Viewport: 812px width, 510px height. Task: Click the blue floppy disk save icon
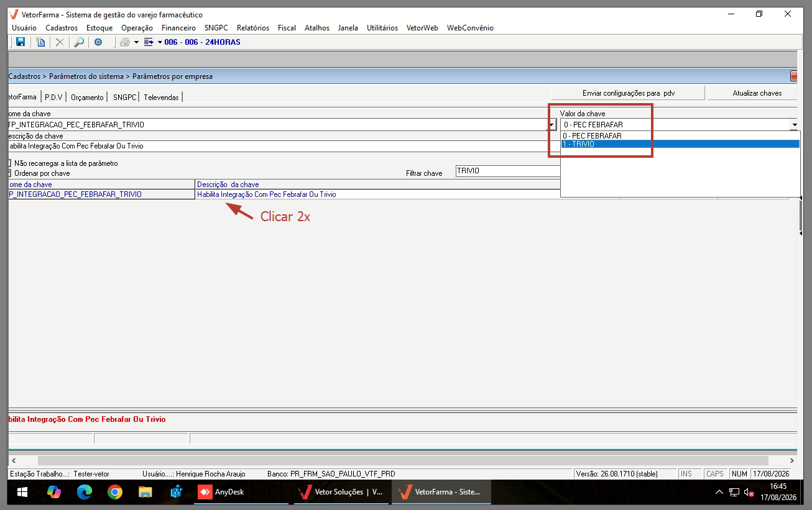pos(21,42)
